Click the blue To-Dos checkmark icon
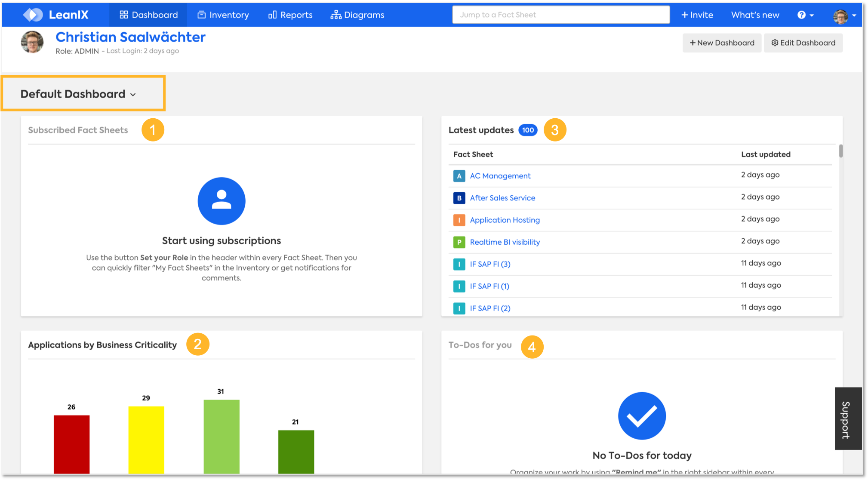Viewport: 868px width, 480px height. tap(642, 415)
